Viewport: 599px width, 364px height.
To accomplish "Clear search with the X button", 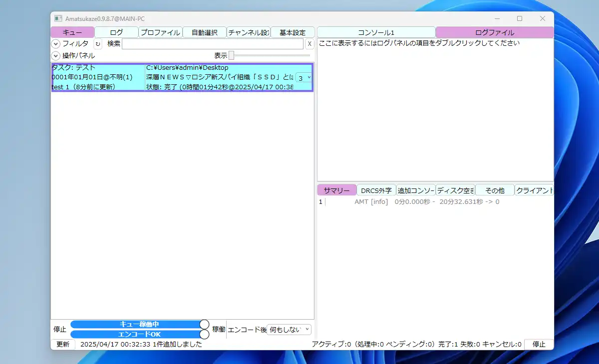I will (x=309, y=44).
